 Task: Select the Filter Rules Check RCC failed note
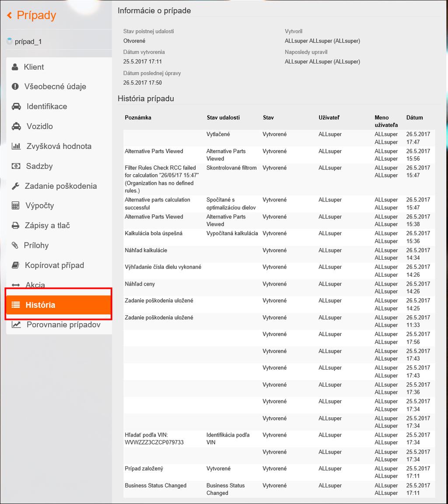pos(162,179)
